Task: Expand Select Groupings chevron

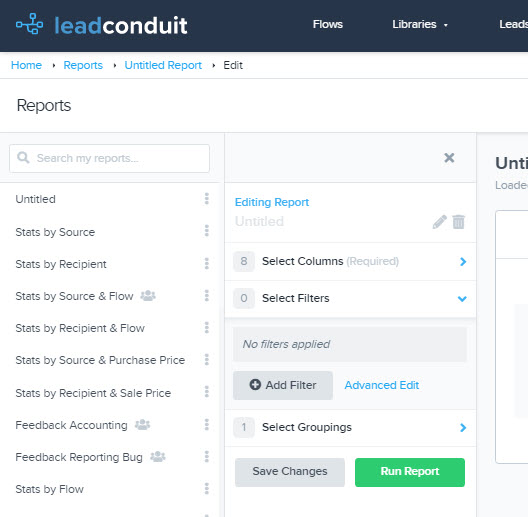Action: click(463, 427)
